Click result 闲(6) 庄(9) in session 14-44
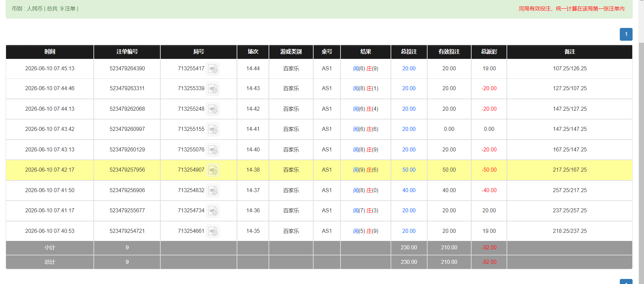 [366, 68]
